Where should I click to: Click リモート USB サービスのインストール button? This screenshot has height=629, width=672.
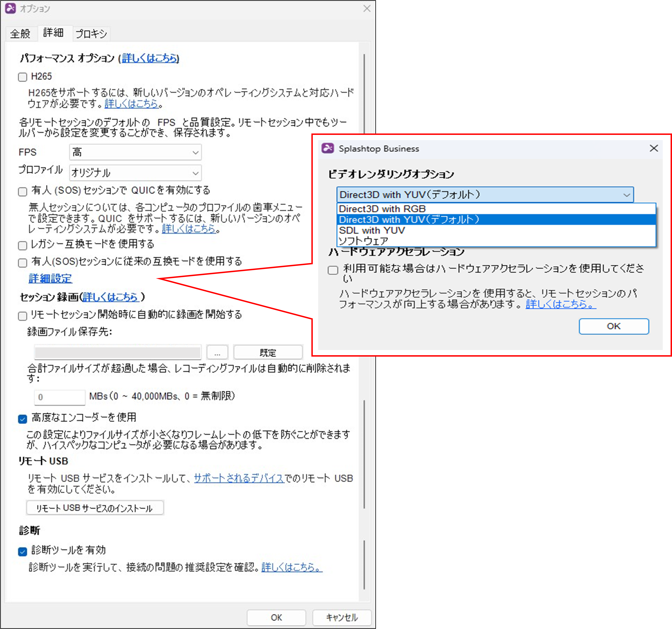95,508
